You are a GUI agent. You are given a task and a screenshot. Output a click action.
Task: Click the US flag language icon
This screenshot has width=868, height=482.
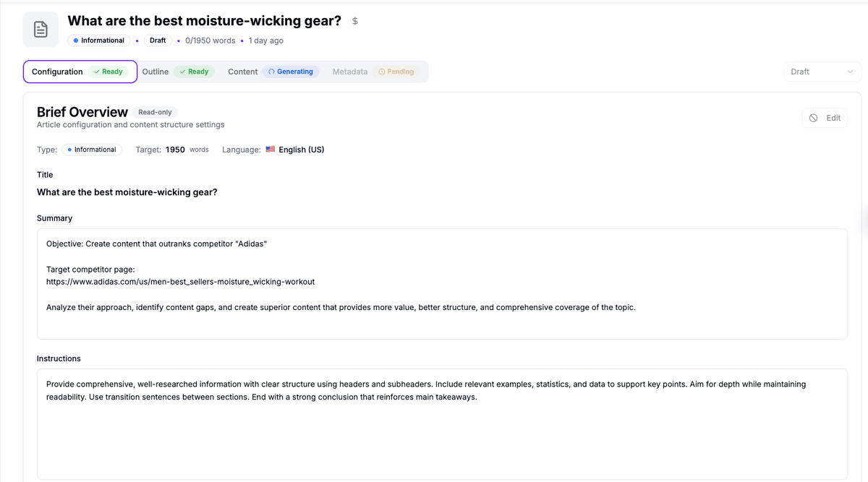click(x=271, y=150)
